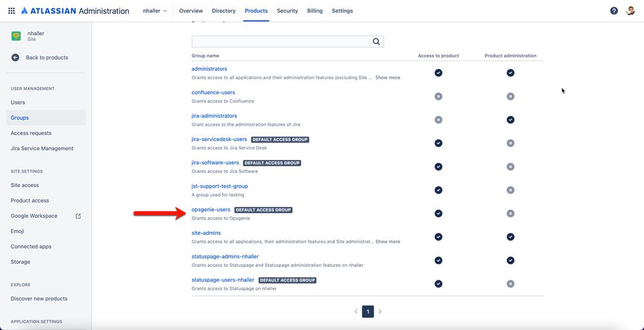Expand Show more for site-admins description
The image size is (644, 330).
387,242
